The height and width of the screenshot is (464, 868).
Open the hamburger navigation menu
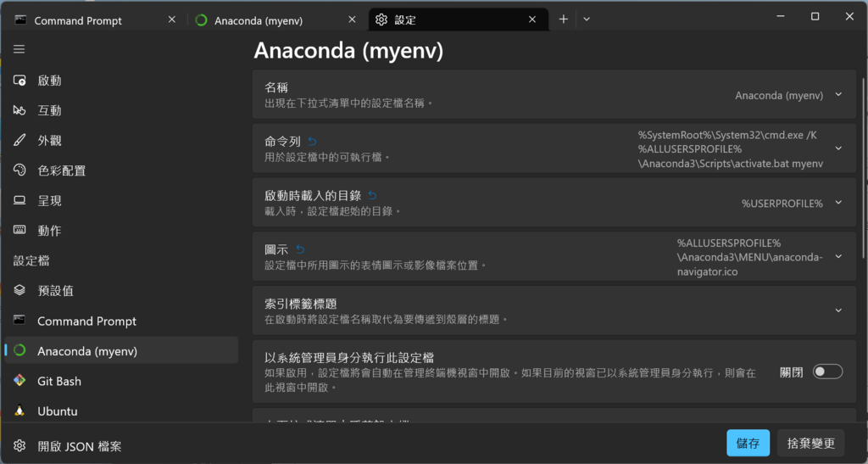19,49
